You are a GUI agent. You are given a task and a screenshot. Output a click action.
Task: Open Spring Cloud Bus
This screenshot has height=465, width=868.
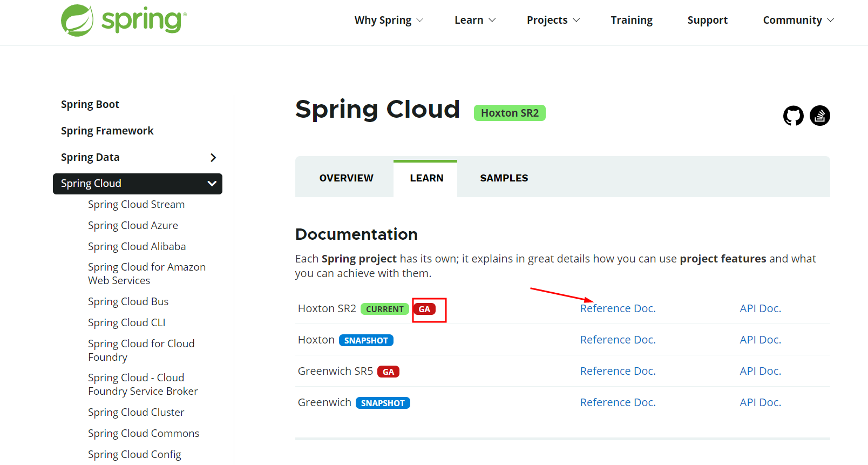tap(128, 301)
